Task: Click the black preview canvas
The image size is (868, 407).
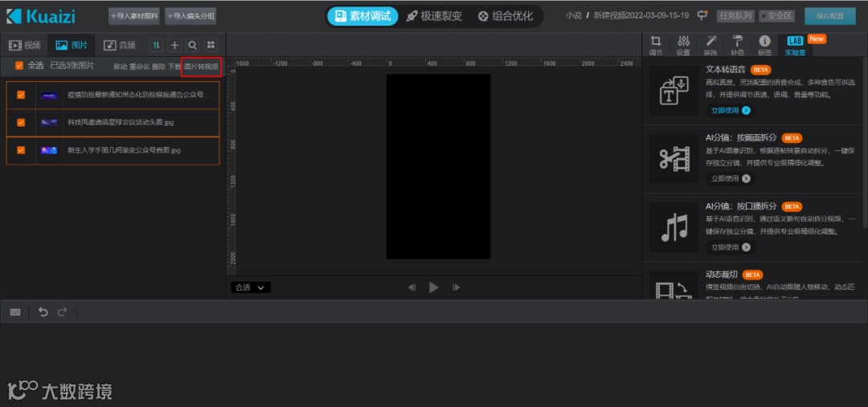Action: click(438, 166)
